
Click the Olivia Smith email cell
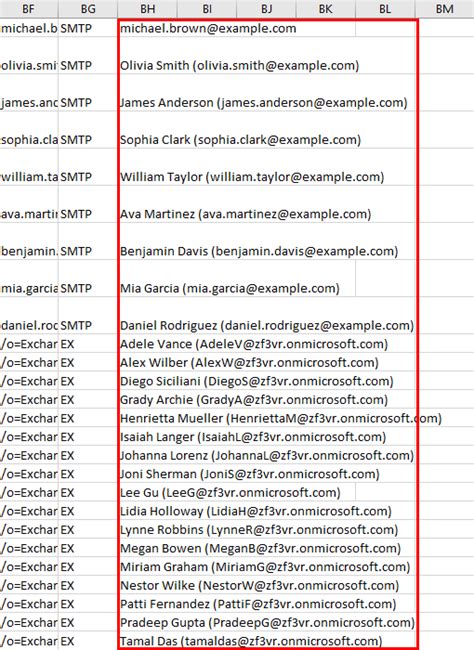pos(240,65)
